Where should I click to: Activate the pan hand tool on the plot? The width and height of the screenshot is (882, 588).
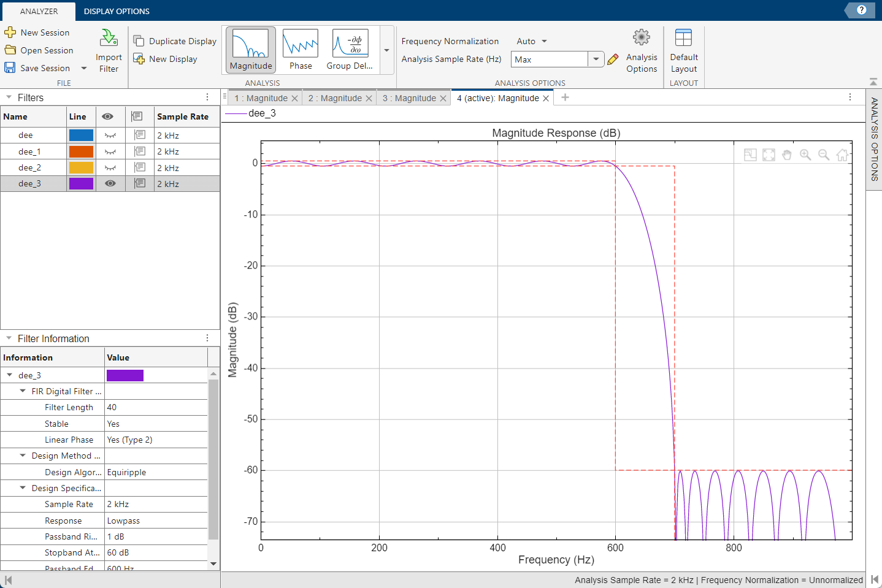point(787,155)
